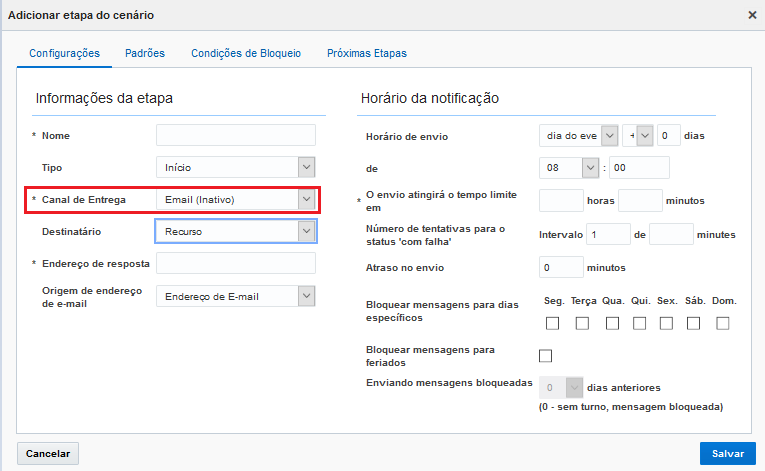Expand the hour 08 dropdown

coord(590,168)
